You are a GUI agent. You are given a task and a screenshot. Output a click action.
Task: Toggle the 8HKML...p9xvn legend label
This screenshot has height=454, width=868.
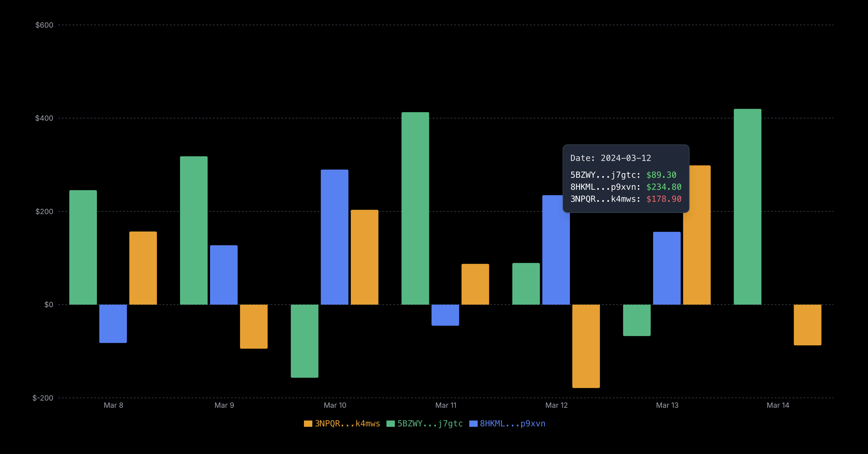(512, 424)
